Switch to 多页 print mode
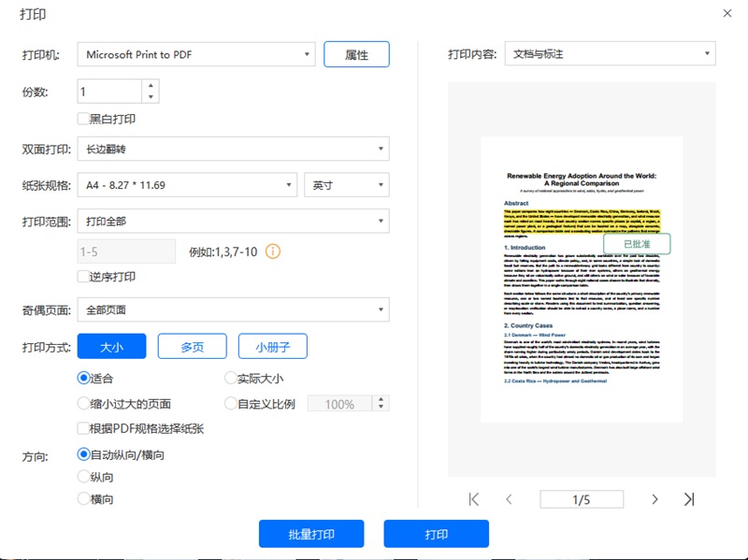The height and width of the screenshot is (560, 748). (193, 346)
